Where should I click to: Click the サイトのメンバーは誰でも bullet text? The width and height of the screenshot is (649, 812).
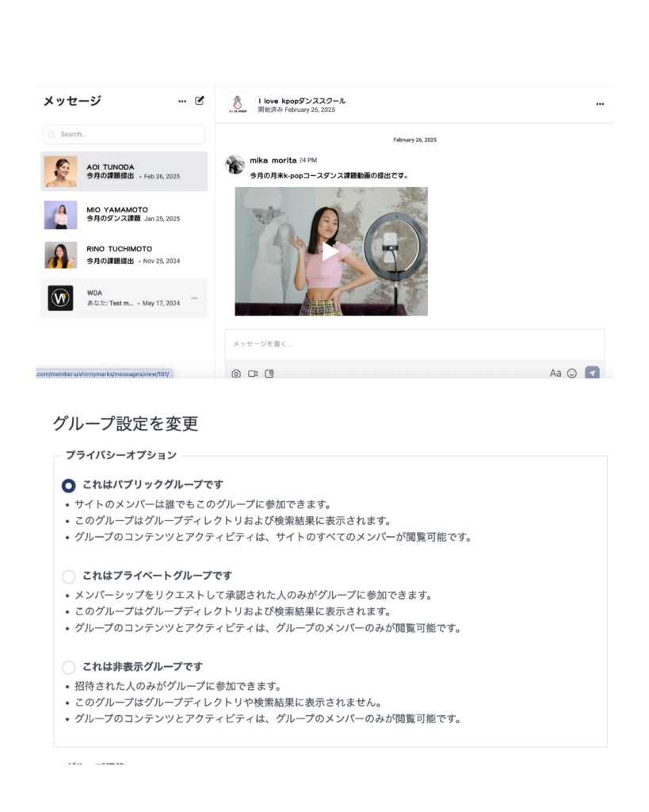point(202,504)
